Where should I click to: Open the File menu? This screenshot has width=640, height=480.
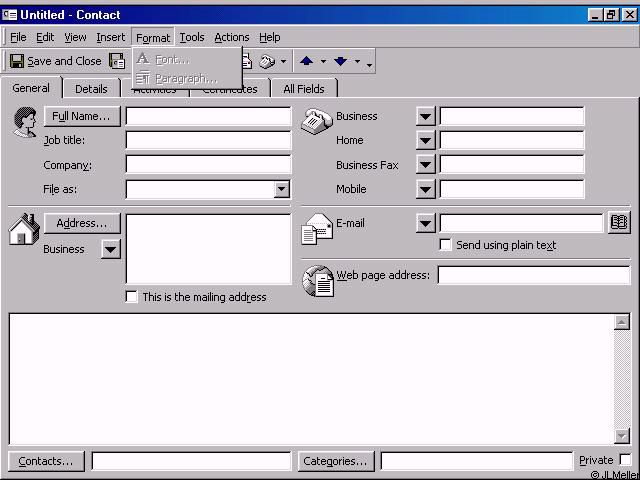point(18,37)
